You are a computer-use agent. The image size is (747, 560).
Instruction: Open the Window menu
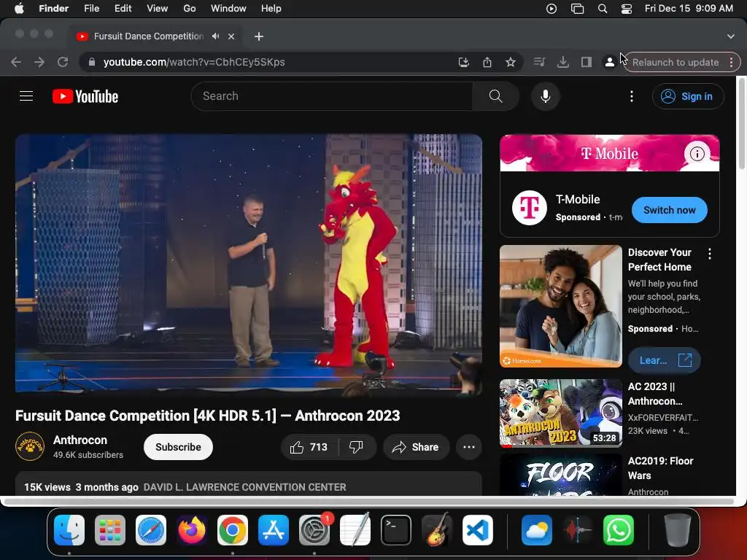pyautogui.click(x=228, y=9)
